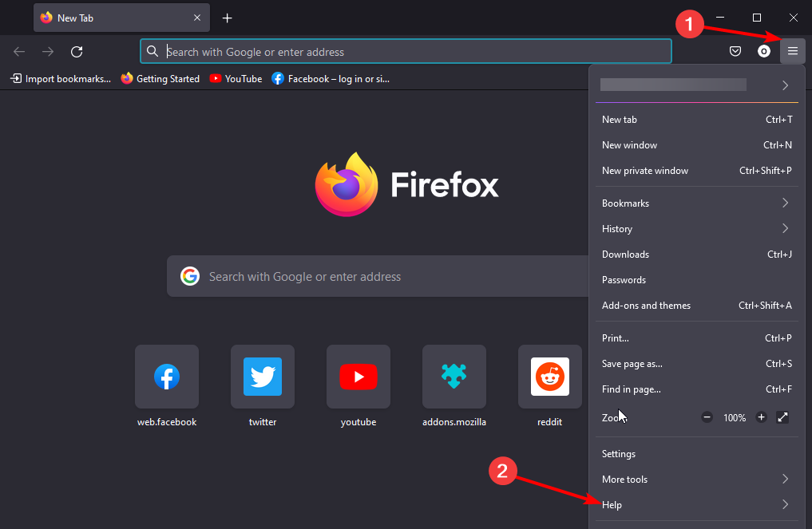Open Passwords from the menu
This screenshot has width=812, height=529.
coord(696,279)
